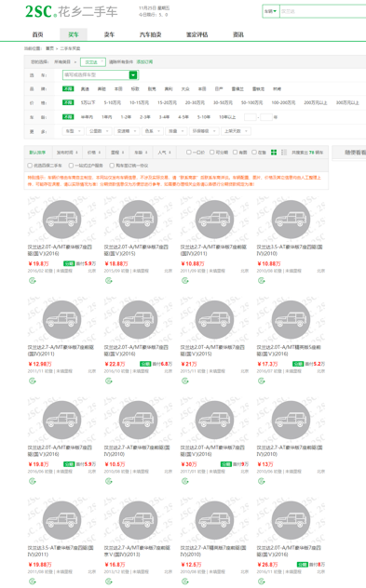The image size is (366, 588).
Task: Click 分期 installment tag on ¥22.8万 listing
Action: [145, 364]
